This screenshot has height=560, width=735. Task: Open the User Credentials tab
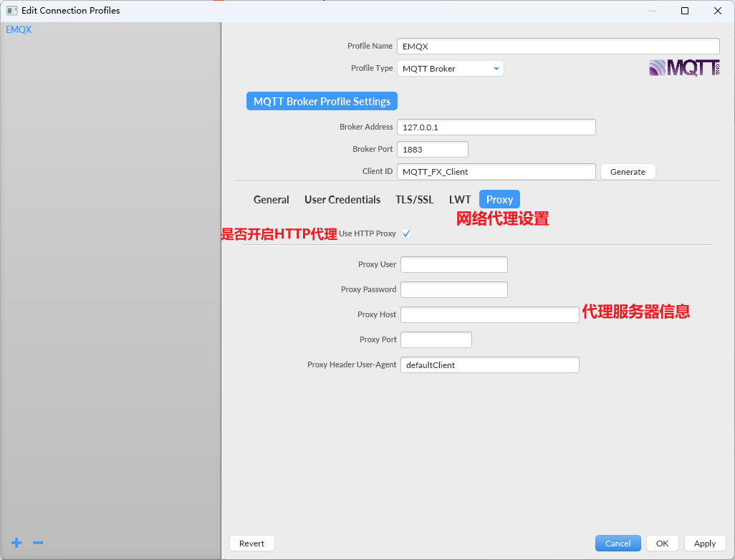click(342, 200)
